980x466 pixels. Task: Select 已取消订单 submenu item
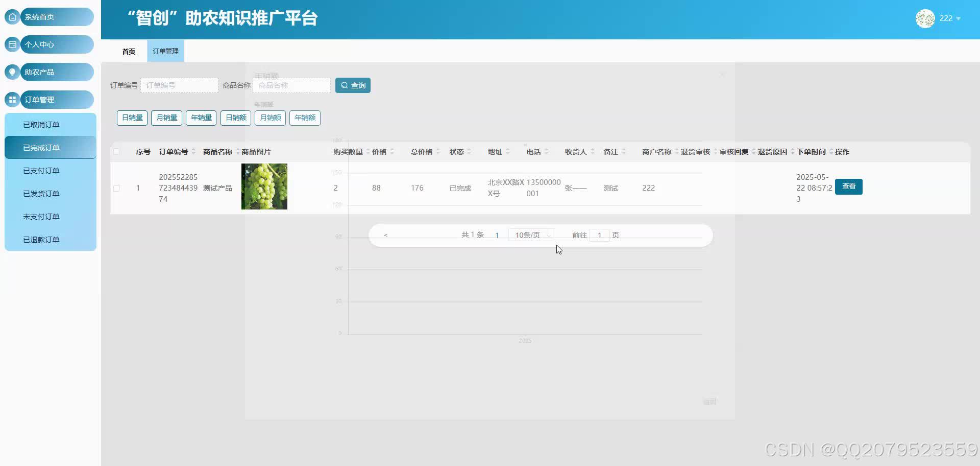(51, 125)
